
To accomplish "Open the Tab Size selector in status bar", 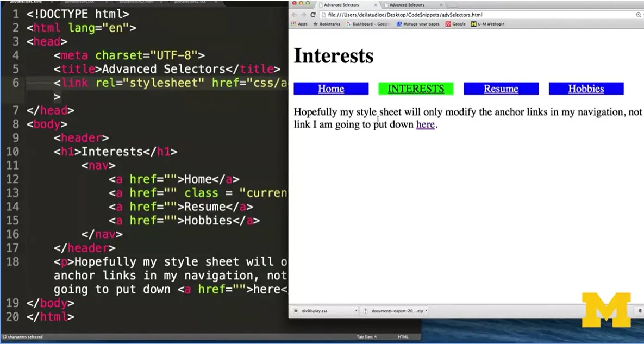I will tap(366, 337).
